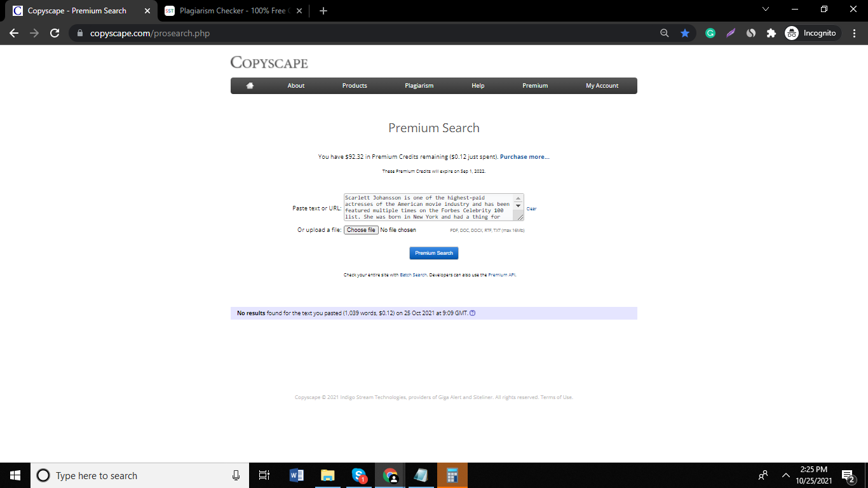Click the home icon in Copyscape navbar
The height and width of the screenshot is (488, 868).
coord(250,86)
